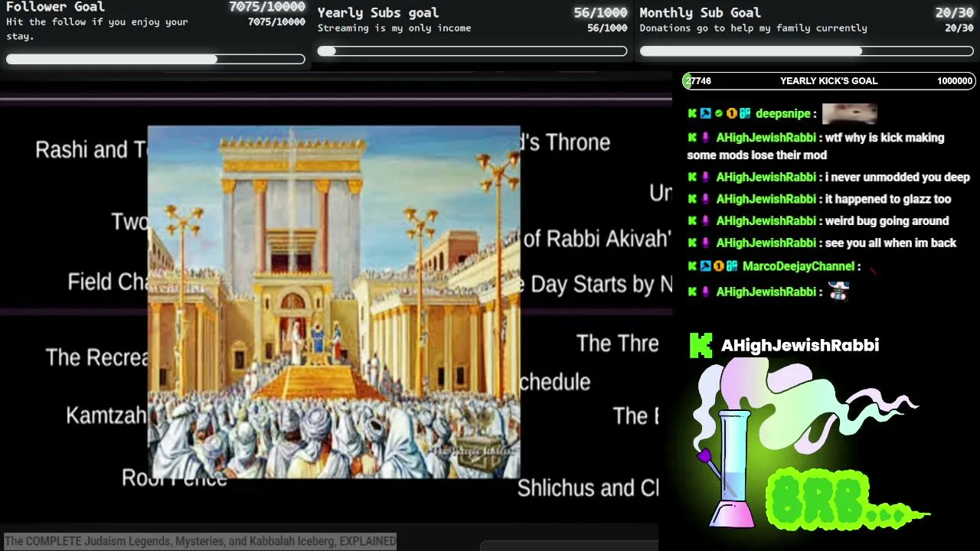Click deepsnipe's orange number 1 badge
The image size is (980, 551).
click(x=731, y=113)
